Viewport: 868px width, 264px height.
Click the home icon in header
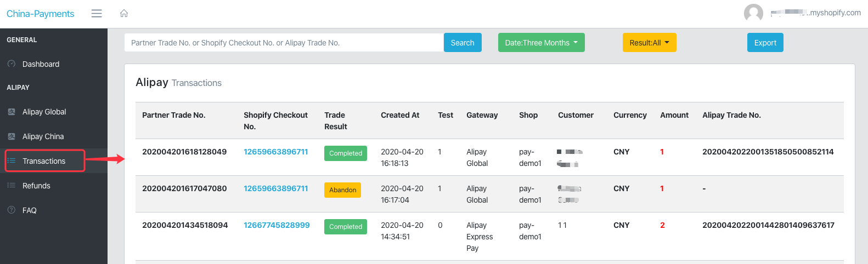coord(124,13)
